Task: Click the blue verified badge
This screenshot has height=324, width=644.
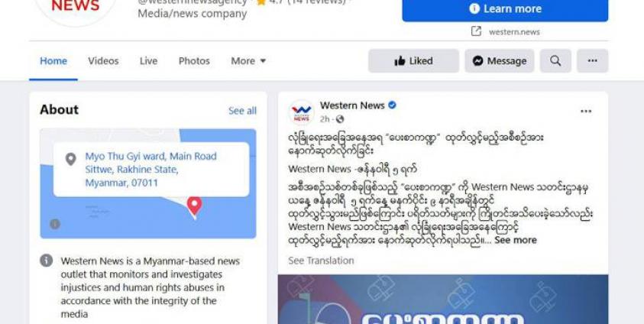Action: coord(392,105)
